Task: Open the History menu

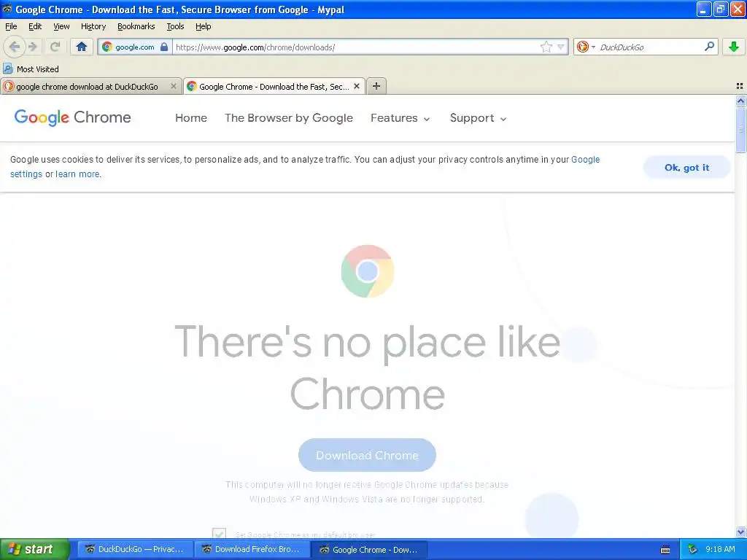Action: coord(93,27)
